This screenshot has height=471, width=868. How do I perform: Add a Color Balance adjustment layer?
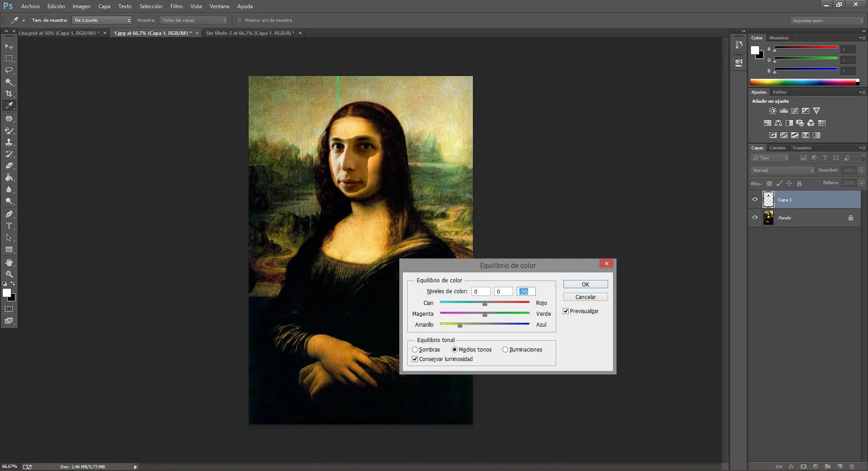coord(778,123)
